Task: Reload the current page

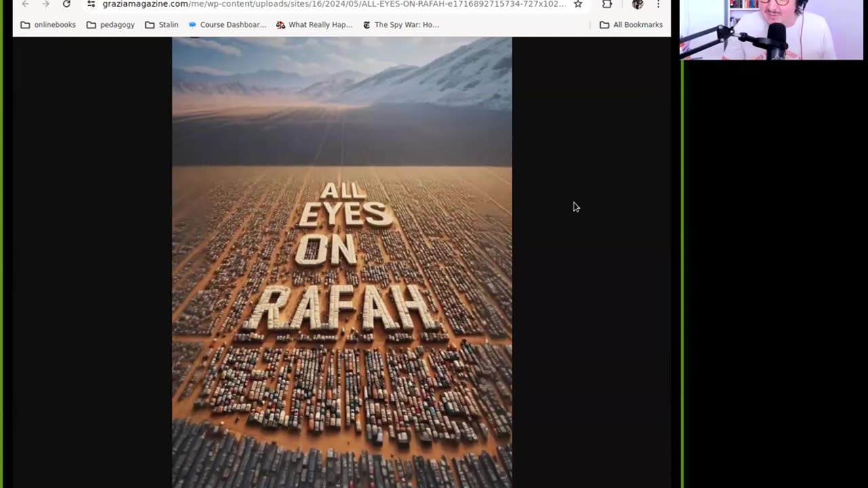Action: pos(66,4)
